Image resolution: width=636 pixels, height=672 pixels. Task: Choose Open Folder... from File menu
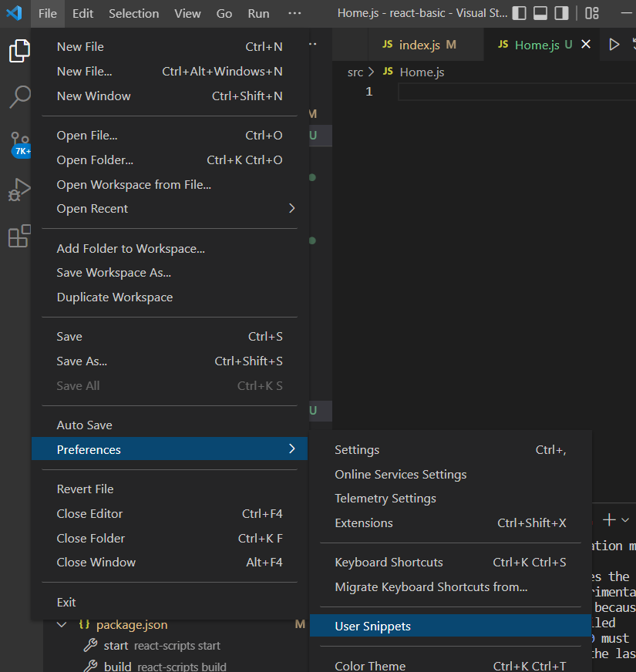tap(170, 160)
